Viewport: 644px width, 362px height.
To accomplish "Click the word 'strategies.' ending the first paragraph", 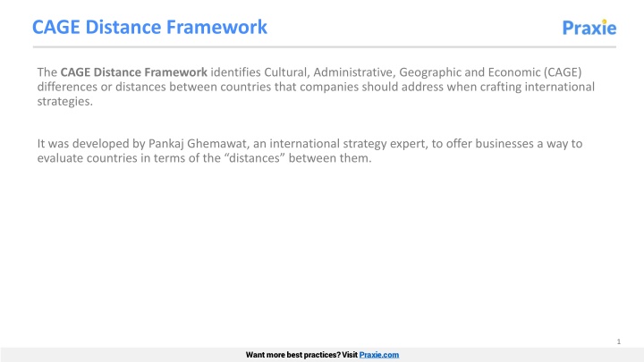I will coord(65,101).
